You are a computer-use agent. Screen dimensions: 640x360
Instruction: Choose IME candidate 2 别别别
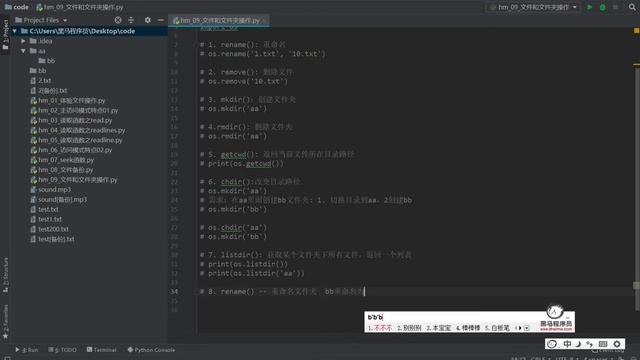tap(409, 328)
